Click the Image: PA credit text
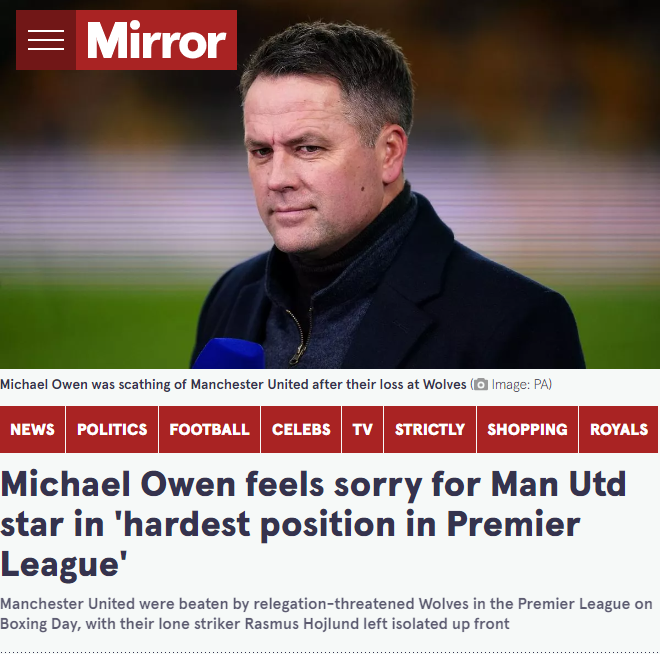The height and width of the screenshot is (654, 660). click(521, 385)
